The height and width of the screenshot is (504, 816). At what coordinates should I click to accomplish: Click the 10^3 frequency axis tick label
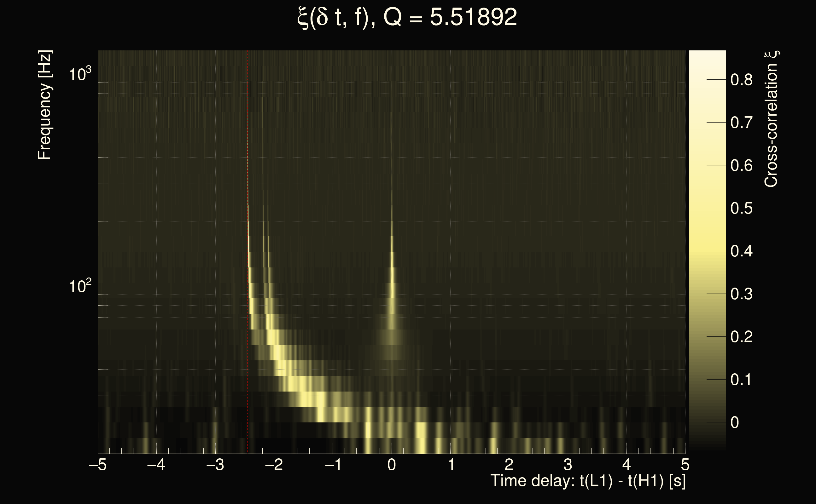(79, 74)
